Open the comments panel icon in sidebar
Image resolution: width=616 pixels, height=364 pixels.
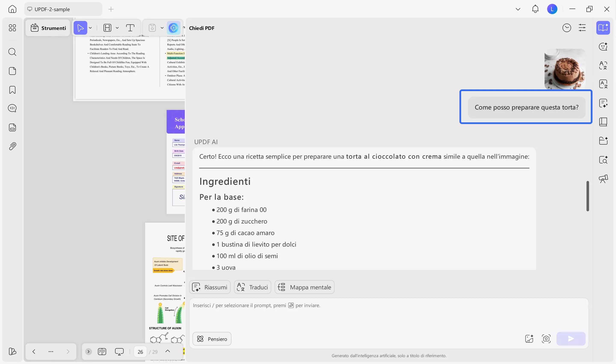click(x=12, y=108)
